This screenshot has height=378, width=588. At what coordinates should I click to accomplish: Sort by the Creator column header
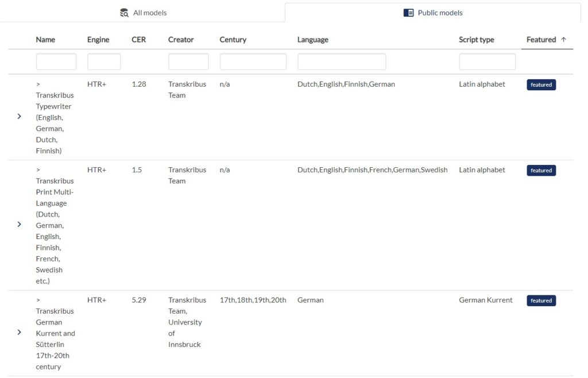coord(181,40)
